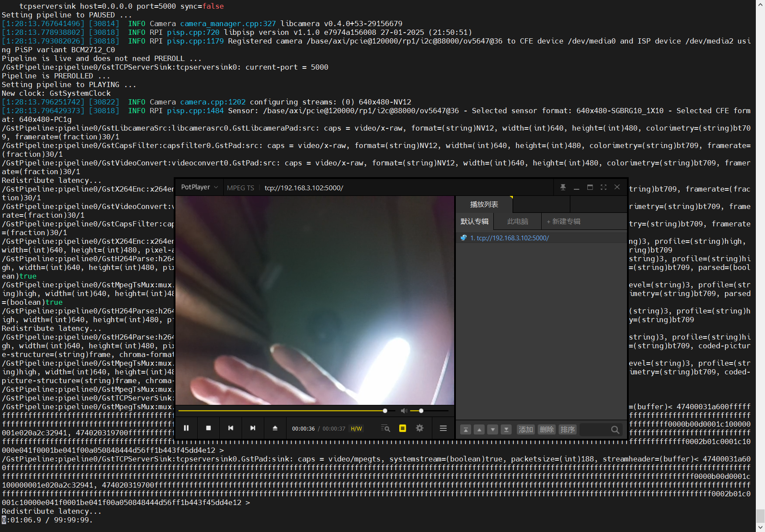Select the tcp://192.168.3.102:5000 playlist entry
The height and width of the screenshot is (532, 765).
click(509, 238)
